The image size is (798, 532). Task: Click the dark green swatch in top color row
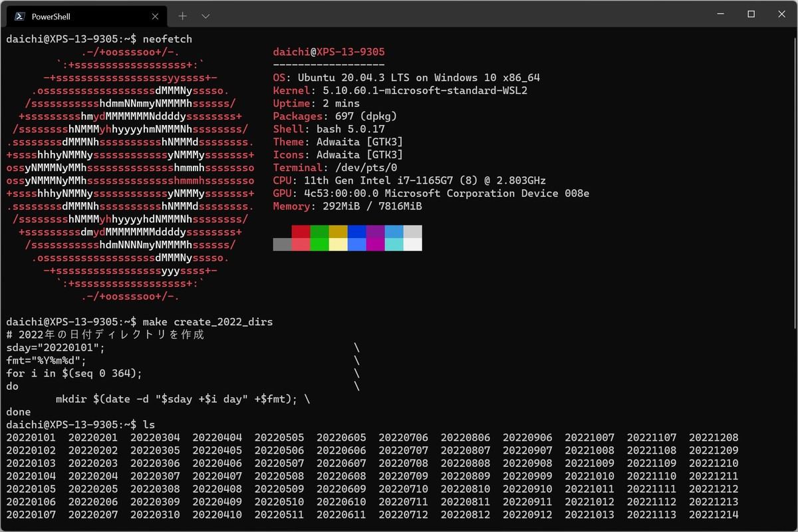coord(319,231)
